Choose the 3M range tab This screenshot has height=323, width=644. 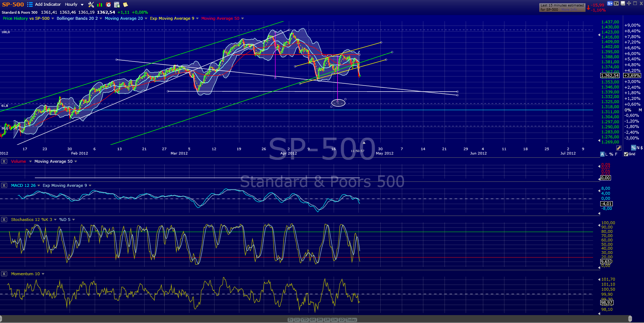(320, 320)
